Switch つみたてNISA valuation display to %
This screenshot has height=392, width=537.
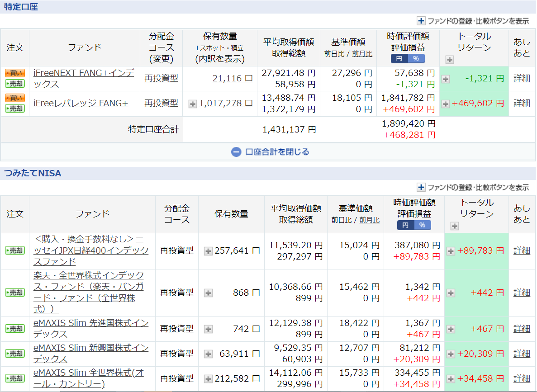423,225
